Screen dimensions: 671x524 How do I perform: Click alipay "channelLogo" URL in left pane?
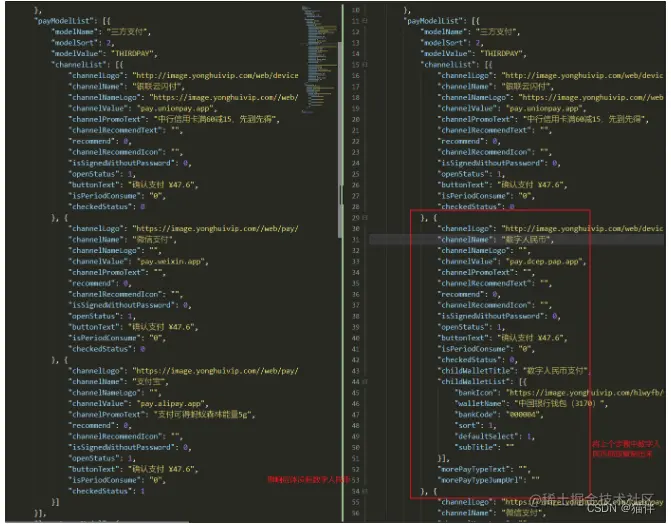coord(216,371)
